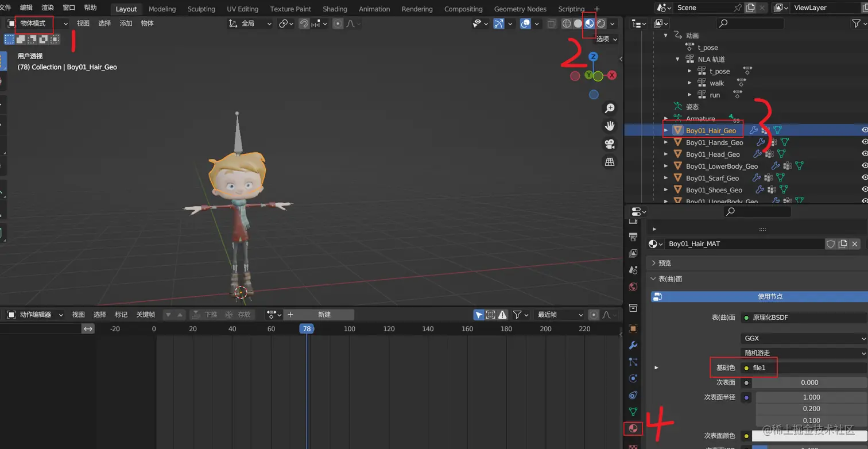Open the Material properties tab
This screenshot has height=449, width=868.
coord(633,428)
